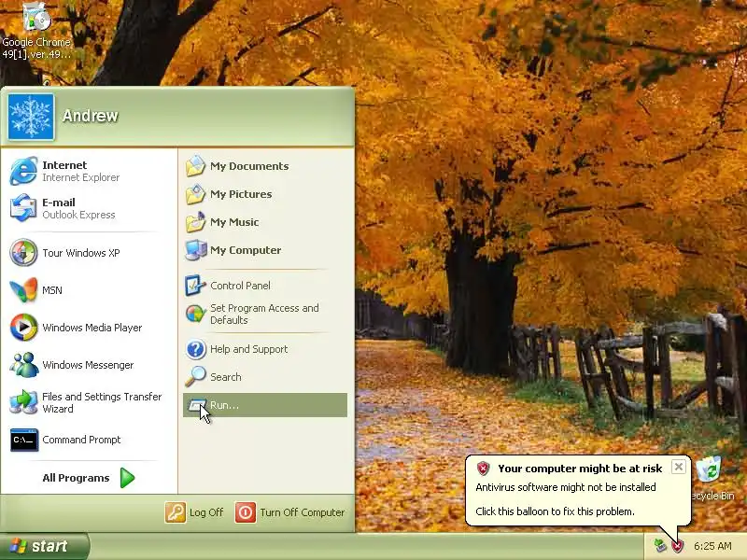Screen dimensions: 747x560
Task: Click the red Turn Off Computer power icon
Action: point(246,512)
